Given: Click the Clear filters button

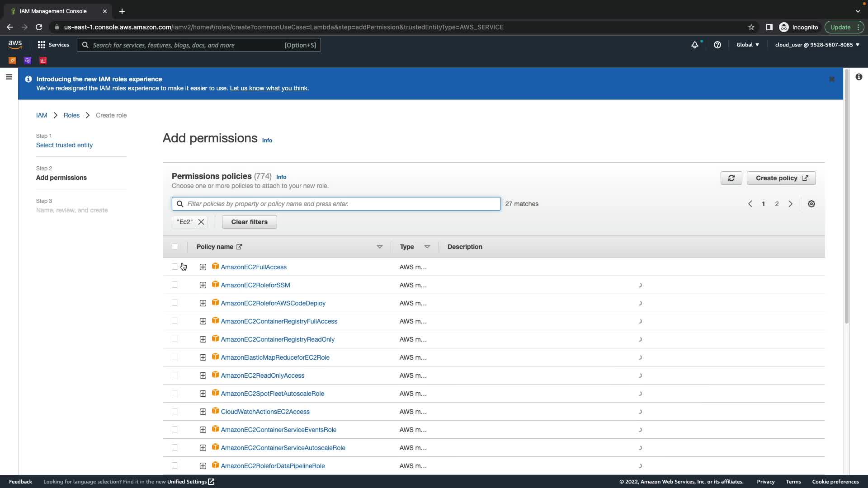Looking at the screenshot, I should coord(249,222).
